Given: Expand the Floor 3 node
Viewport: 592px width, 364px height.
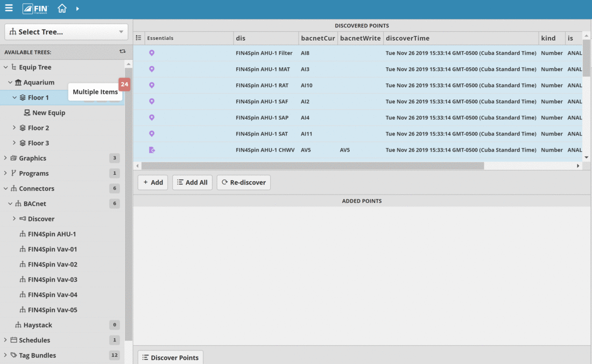Looking at the screenshot, I should (15, 142).
